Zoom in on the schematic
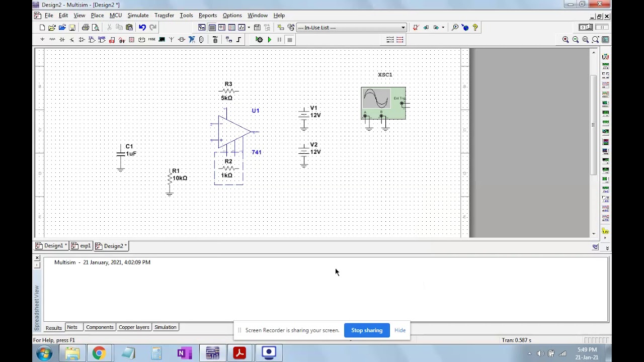This screenshot has width=644, height=362. tap(566, 40)
